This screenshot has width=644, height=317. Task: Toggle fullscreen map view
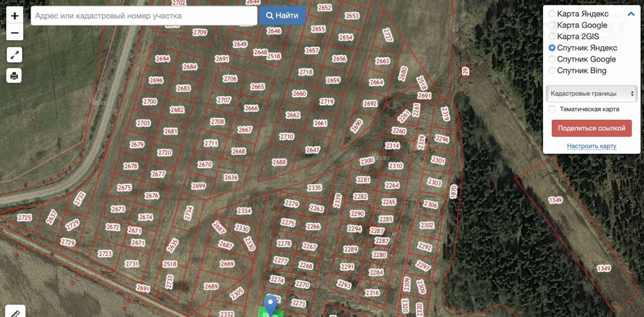(x=14, y=55)
